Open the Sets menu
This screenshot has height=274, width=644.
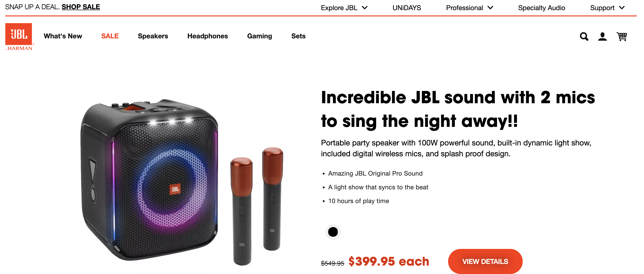coord(298,36)
